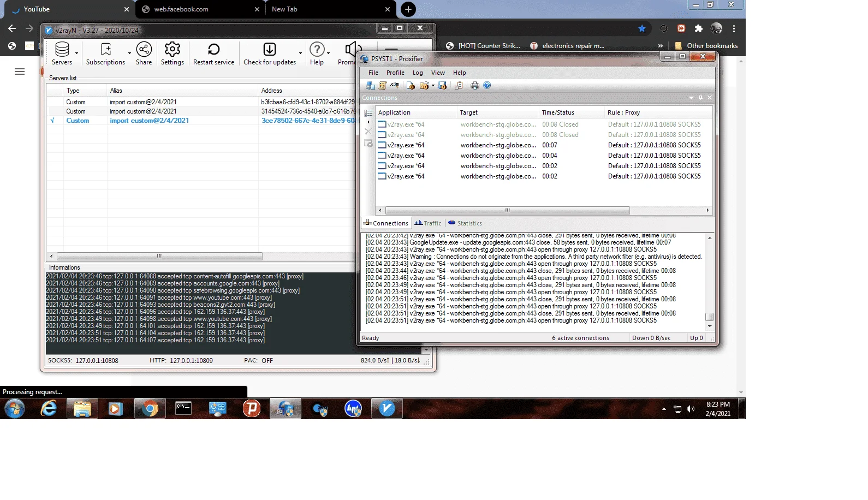This screenshot has height=500, width=868.
Task: Switch to Proxifier Traffic tab
Action: pyautogui.click(x=427, y=223)
